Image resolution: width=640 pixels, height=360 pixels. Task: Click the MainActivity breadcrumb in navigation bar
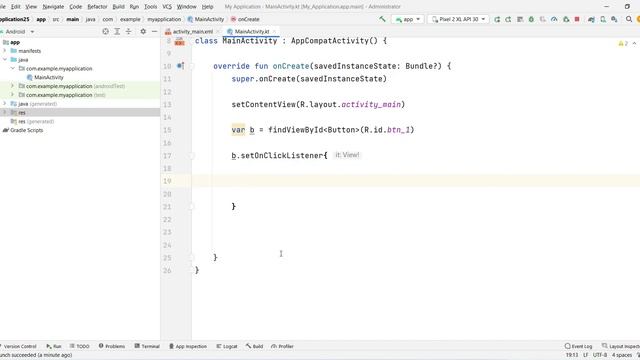206,19
